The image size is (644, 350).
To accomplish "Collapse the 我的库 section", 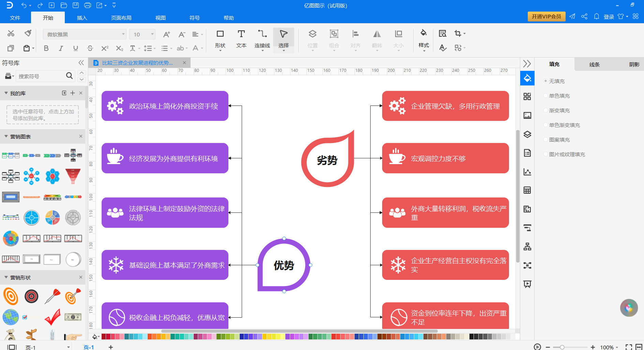I will [x=6, y=93].
